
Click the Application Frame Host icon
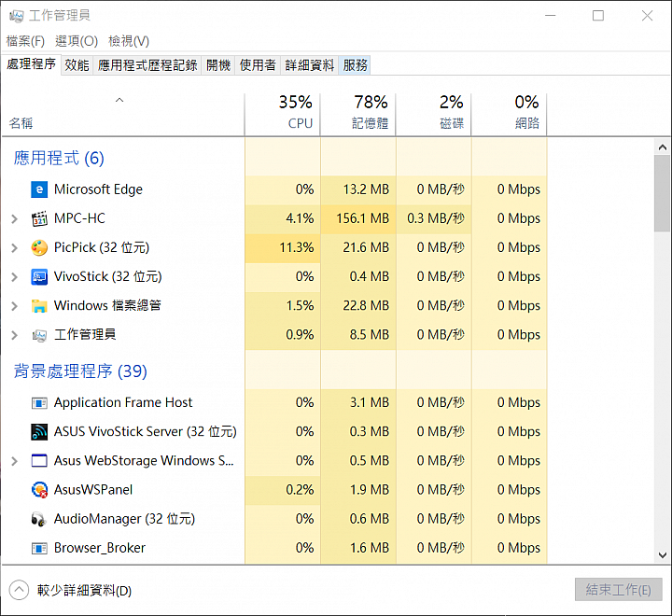point(39,403)
